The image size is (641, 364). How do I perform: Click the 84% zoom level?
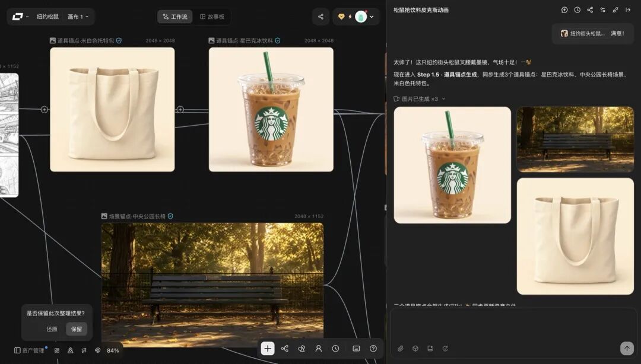pos(113,350)
